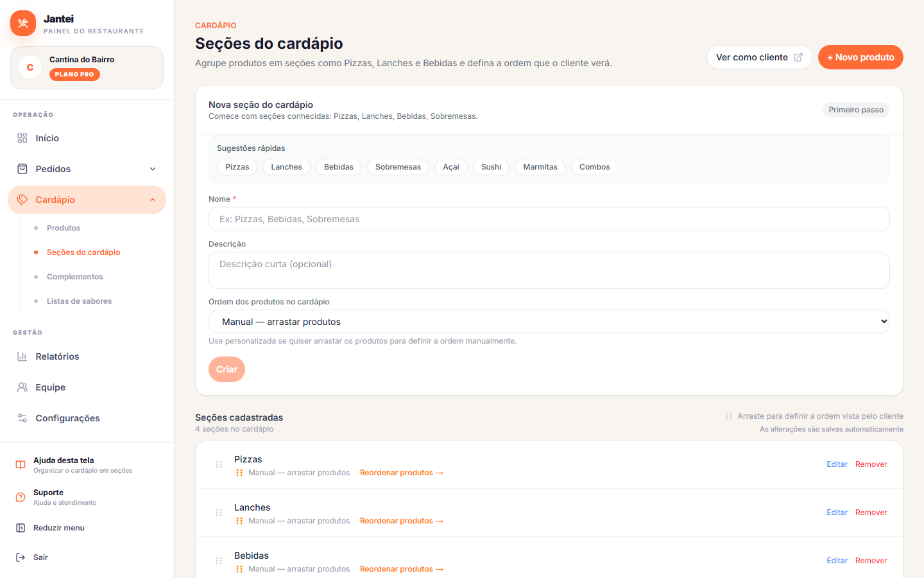Select Seções do cardápio submenu item

click(83, 252)
